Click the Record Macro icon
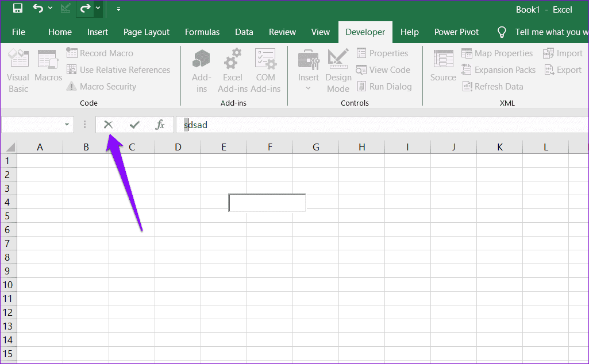Image resolution: width=589 pixels, height=364 pixels. pos(73,53)
